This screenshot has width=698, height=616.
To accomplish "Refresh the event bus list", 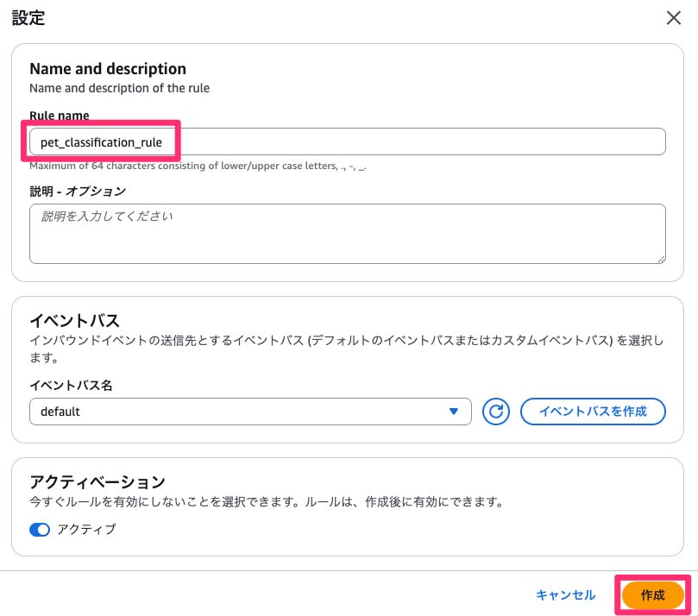I will point(496,412).
